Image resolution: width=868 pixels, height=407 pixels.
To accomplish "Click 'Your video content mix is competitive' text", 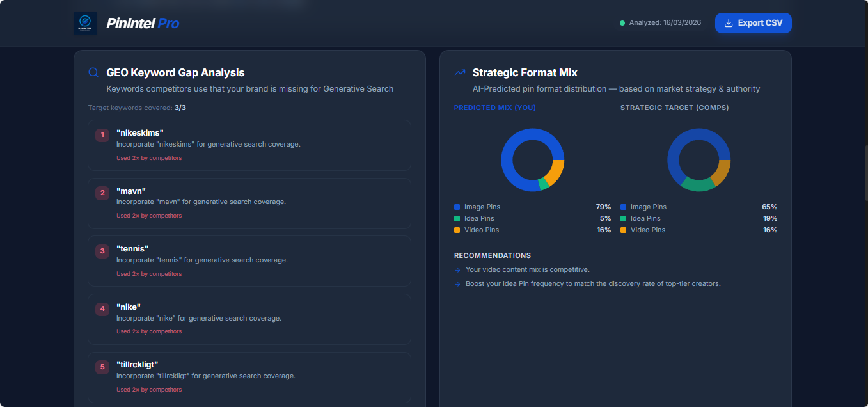I will pyautogui.click(x=528, y=270).
